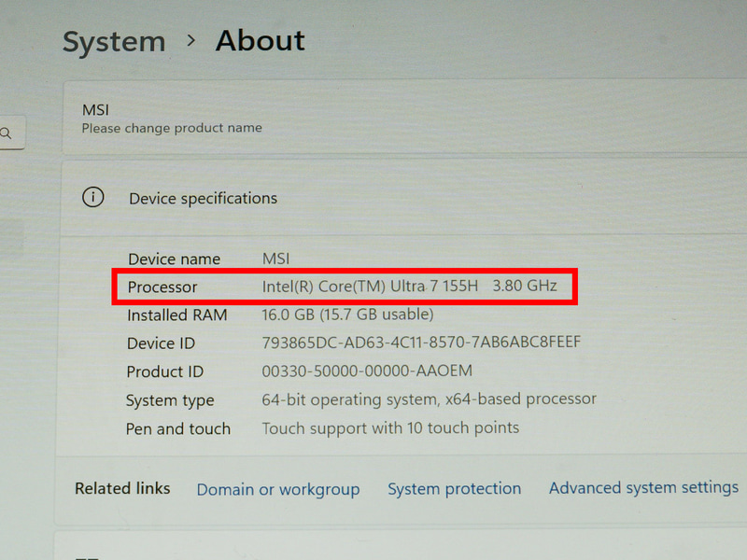
Task: Click the search magnifier icon
Action: (x=6, y=133)
